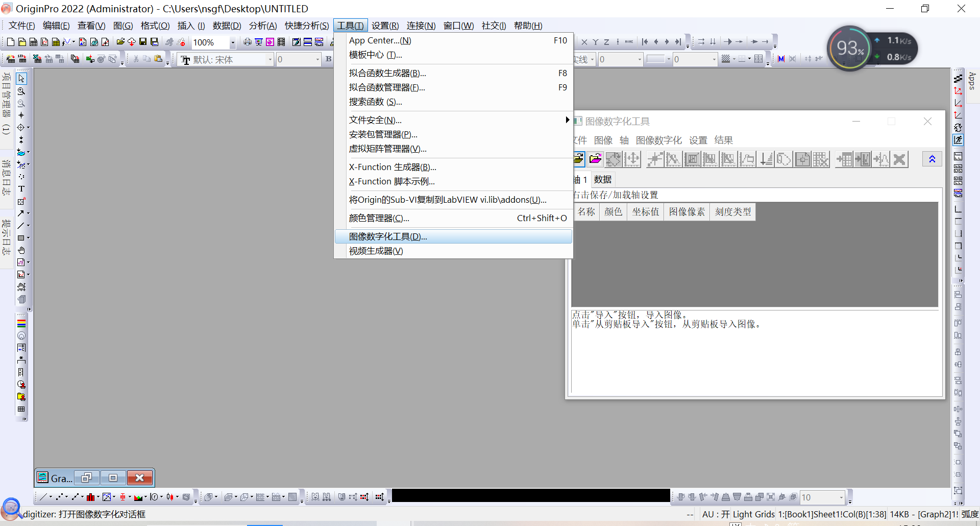Click the 名称 column header
Image resolution: width=980 pixels, height=526 pixels.
586,211
